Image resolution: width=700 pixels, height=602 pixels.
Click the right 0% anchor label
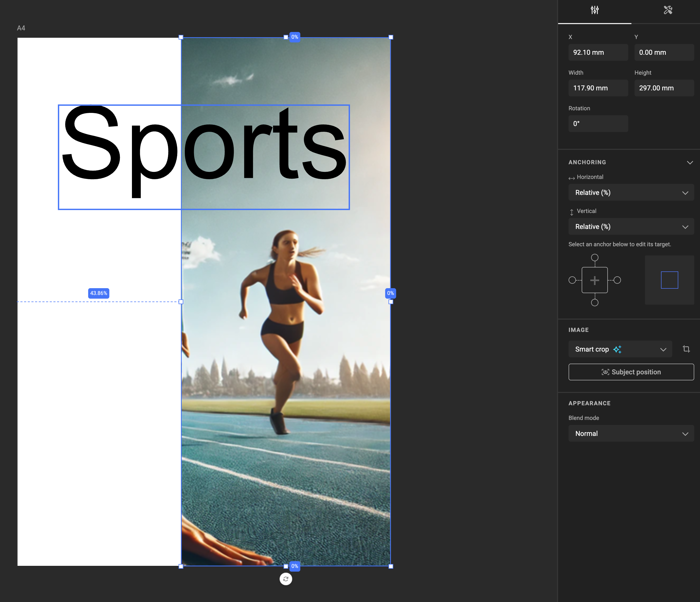point(391,293)
